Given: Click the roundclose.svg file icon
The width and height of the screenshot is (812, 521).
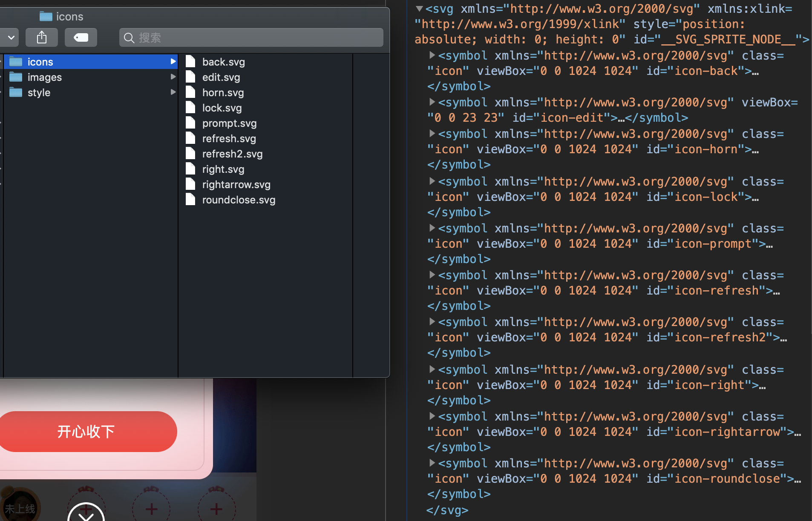Looking at the screenshot, I should (x=190, y=199).
